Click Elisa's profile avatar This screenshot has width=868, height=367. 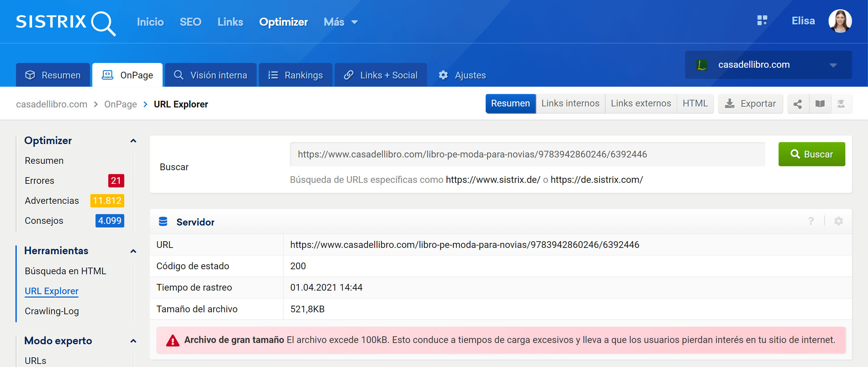[840, 21]
